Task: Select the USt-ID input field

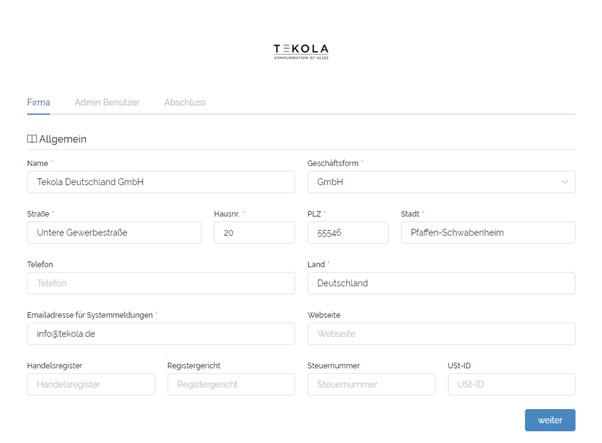Action: pos(511,384)
